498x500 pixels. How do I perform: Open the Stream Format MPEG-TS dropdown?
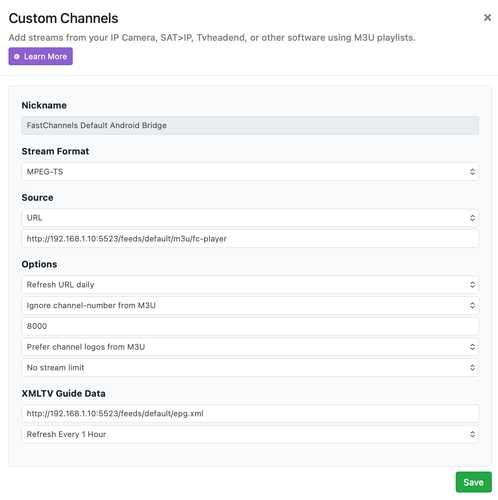pos(250,172)
